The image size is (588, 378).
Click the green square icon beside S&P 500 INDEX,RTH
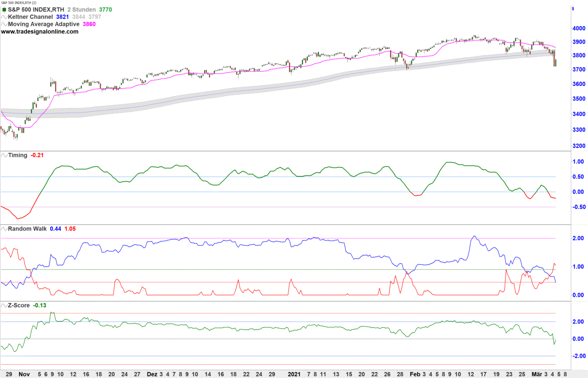click(x=4, y=10)
